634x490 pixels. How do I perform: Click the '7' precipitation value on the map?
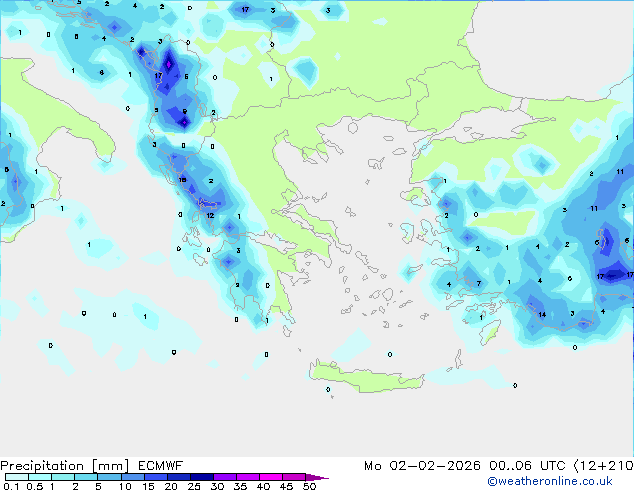479,283
